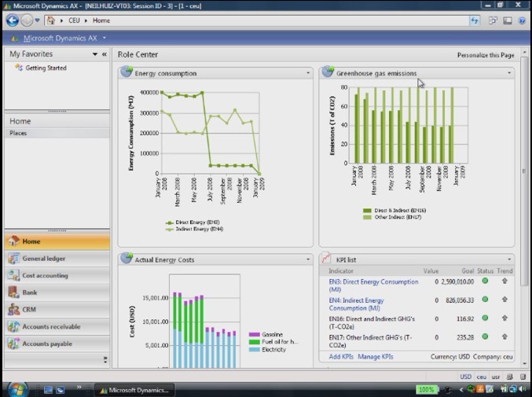
Task: Open the Accounts receivable module
Action: click(57, 326)
